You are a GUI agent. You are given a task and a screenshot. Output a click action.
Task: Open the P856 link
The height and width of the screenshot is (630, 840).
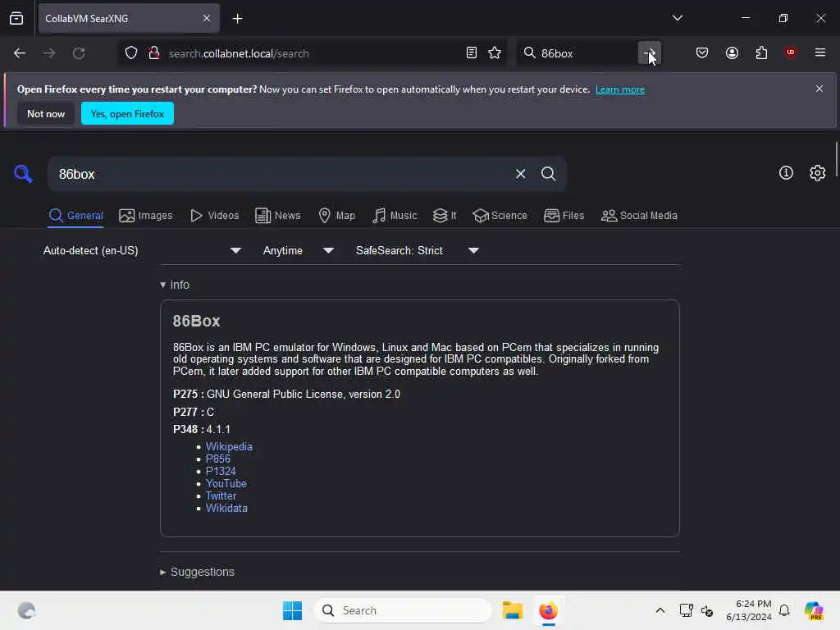(217, 459)
